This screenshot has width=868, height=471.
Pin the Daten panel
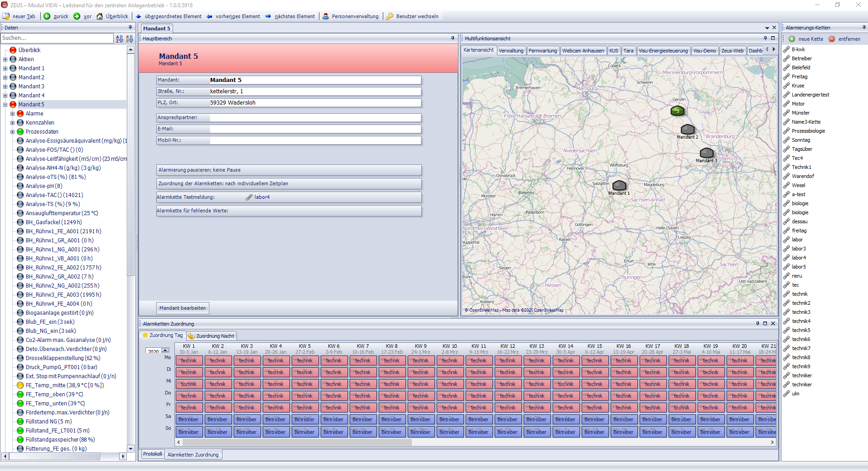click(130, 28)
